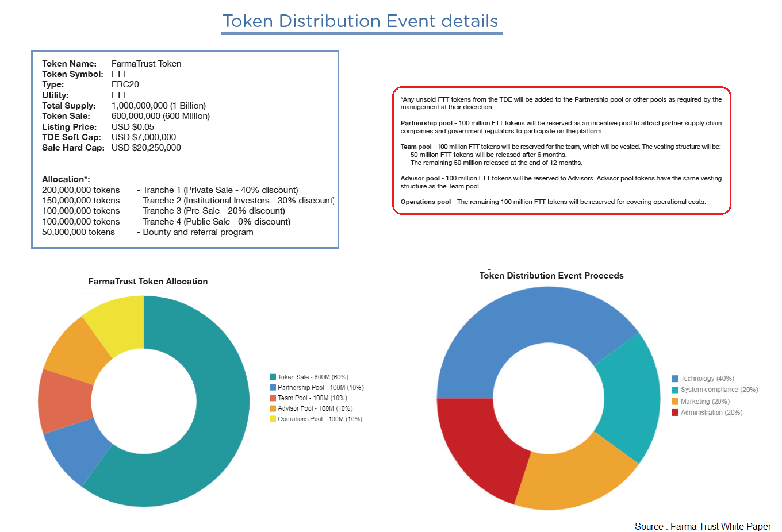Click the 'Token Name:' label
Image resolution: width=782 pixels, height=532 pixels.
coord(69,64)
